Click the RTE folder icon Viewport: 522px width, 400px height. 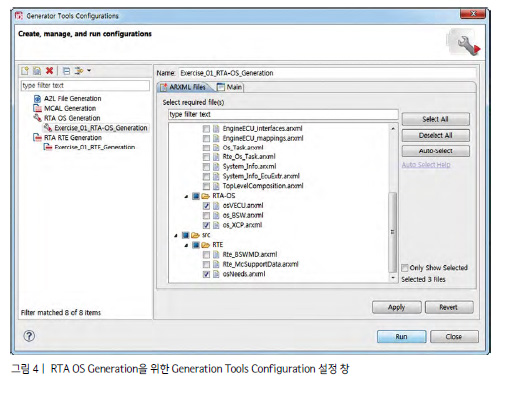206,245
